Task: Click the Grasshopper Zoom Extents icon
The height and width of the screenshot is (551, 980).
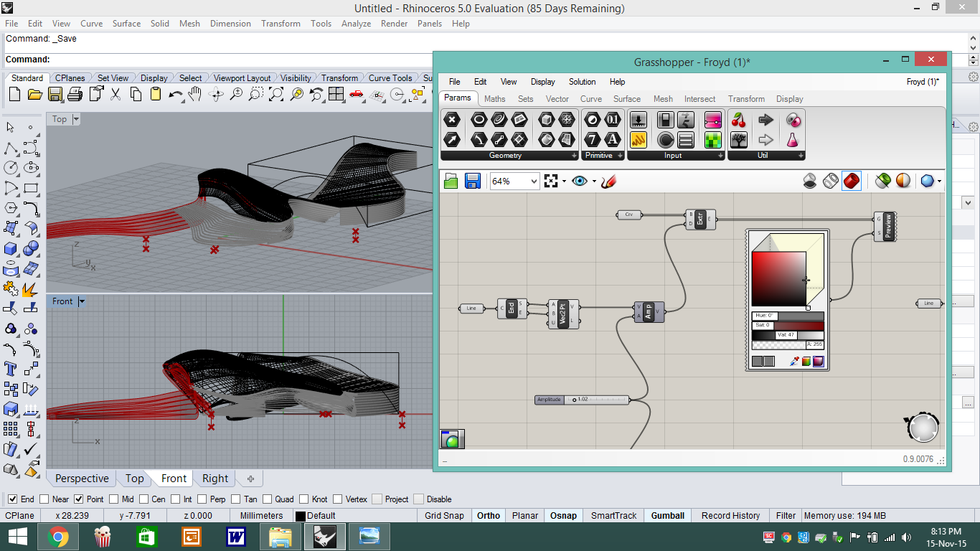Action: point(551,181)
